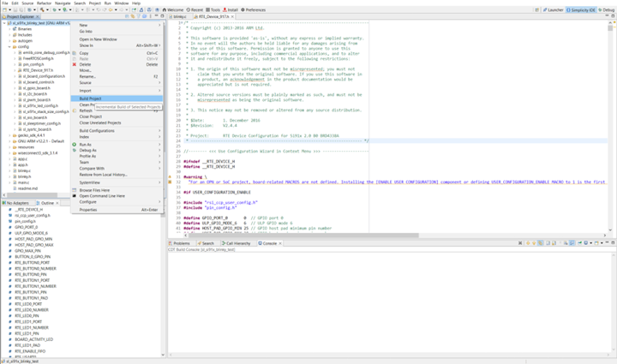
Task: Collapse the config folder
Action: (10, 46)
